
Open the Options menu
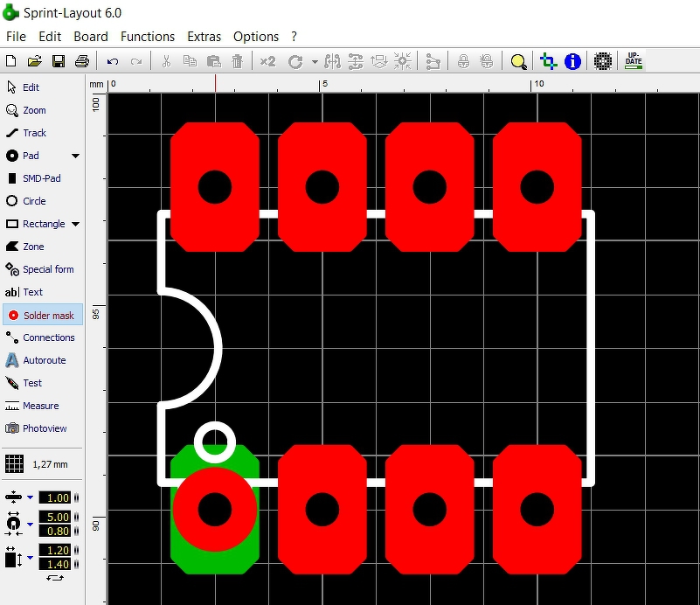[x=256, y=37]
